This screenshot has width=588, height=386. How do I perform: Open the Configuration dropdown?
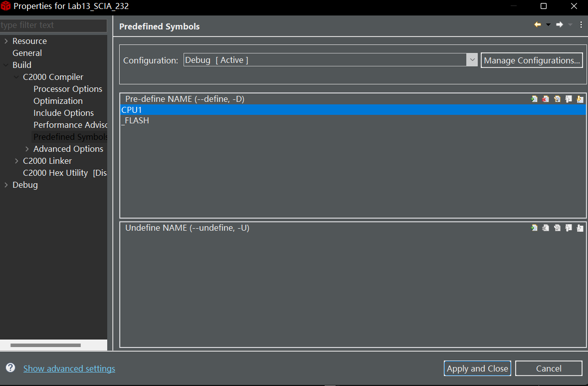[472, 60]
